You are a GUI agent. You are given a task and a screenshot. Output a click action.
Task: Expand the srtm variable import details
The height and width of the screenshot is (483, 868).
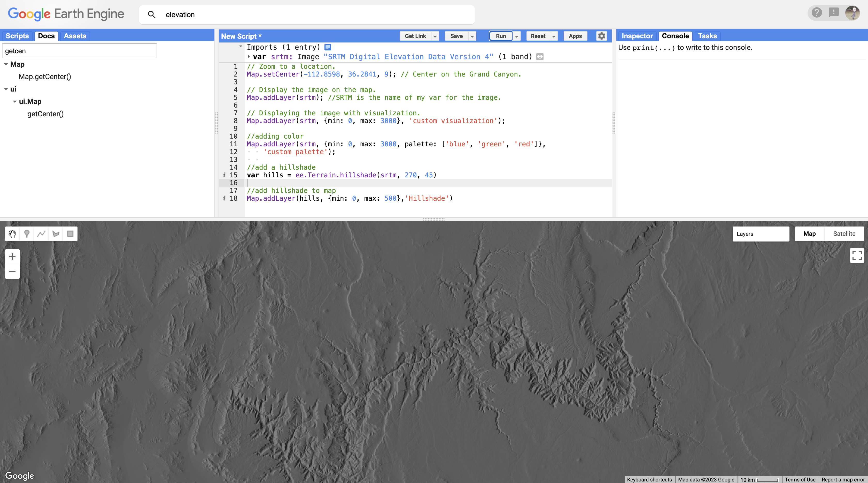[x=249, y=57]
